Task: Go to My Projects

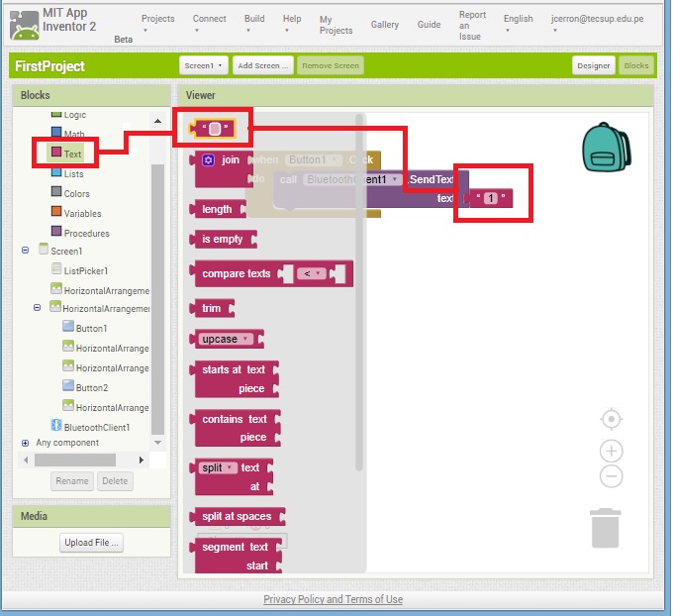Action: [336, 25]
